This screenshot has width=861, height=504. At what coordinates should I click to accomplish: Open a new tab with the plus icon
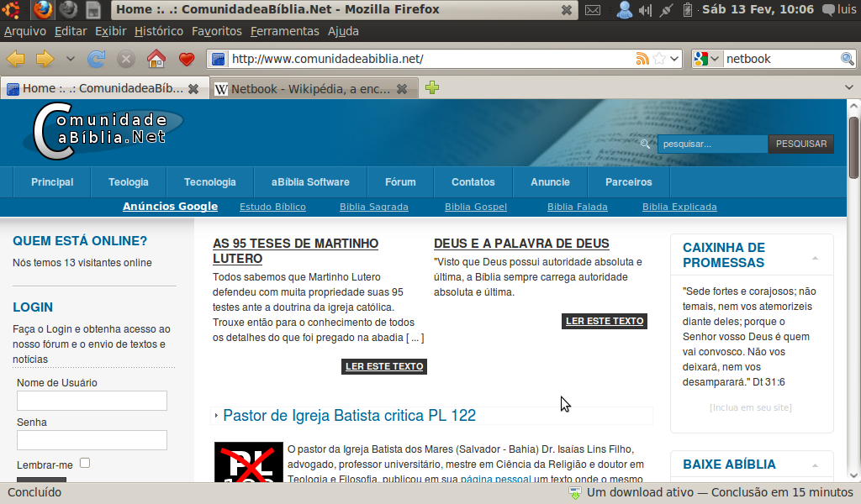tap(432, 88)
